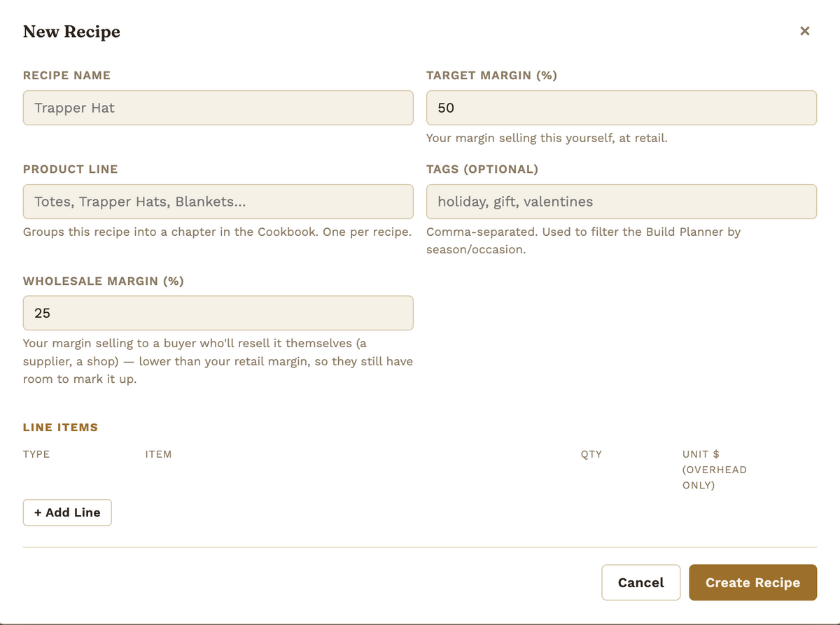
Task: Edit the Wholesale Margin (%) field
Action: 218,313
